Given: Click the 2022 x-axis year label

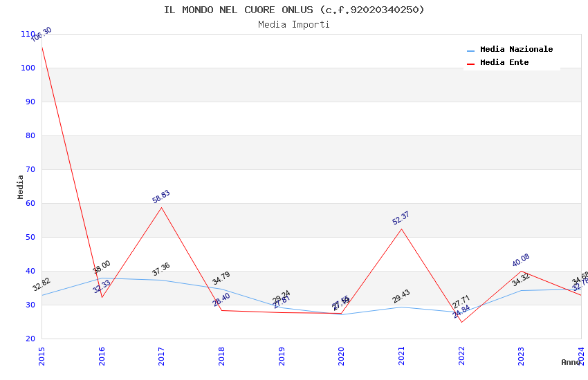Looking at the screenshot, I should 461,357.
